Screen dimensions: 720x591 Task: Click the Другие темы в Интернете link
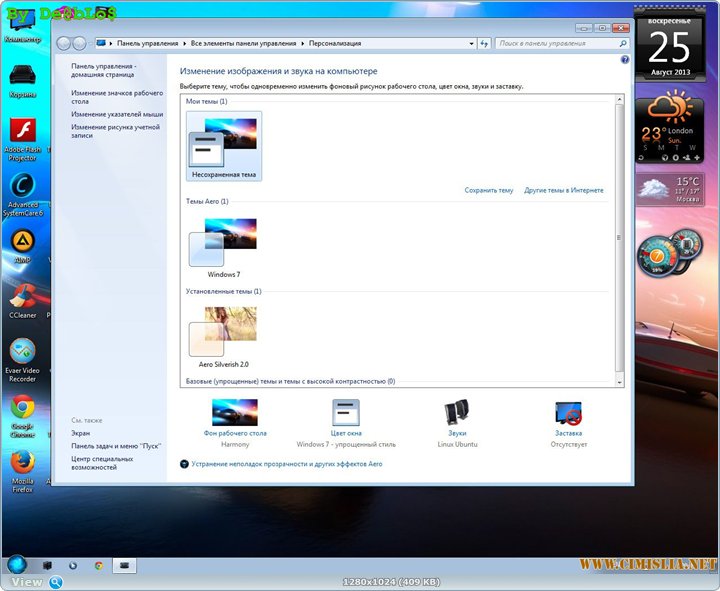point(563,190)
